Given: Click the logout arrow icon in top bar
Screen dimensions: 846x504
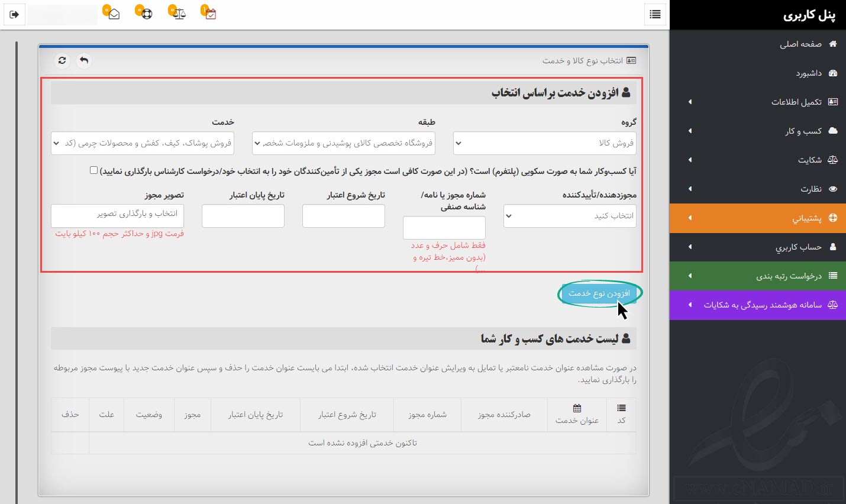Looking at the screenshot, I should point(14,14).
